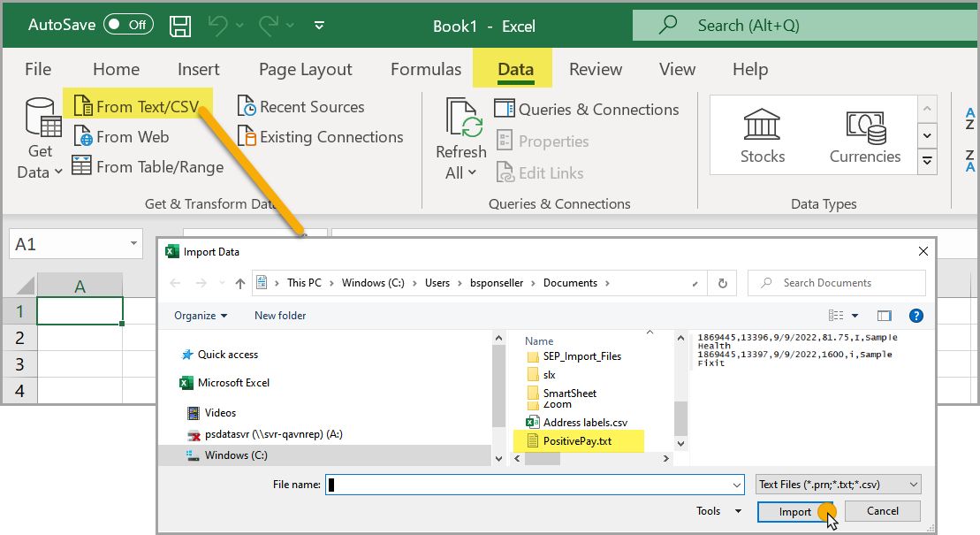980x535 pixels.
Task: Open the Get Data dropdown
Action: (x=40, y=139)
